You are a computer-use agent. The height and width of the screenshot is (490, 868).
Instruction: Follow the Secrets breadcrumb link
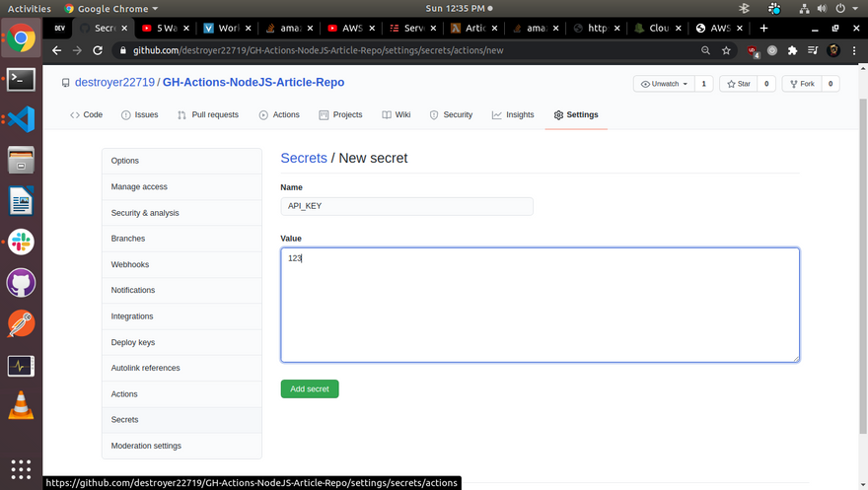304,158
